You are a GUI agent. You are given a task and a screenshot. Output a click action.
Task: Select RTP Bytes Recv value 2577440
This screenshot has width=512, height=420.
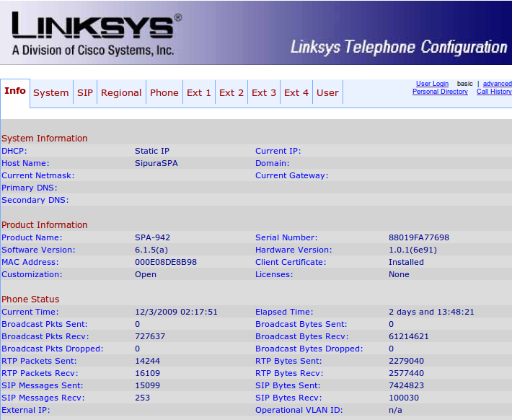[406, 373]
